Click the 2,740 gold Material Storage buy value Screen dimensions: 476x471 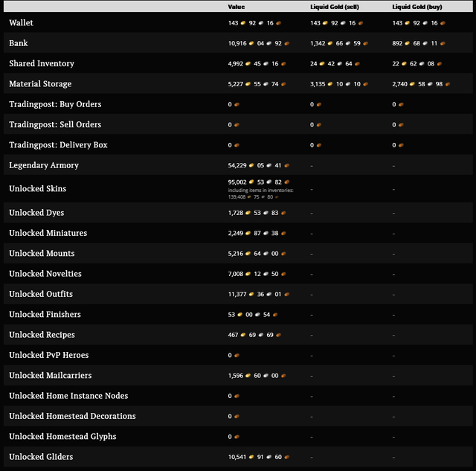pyautogui.click(x=399, y=84)
